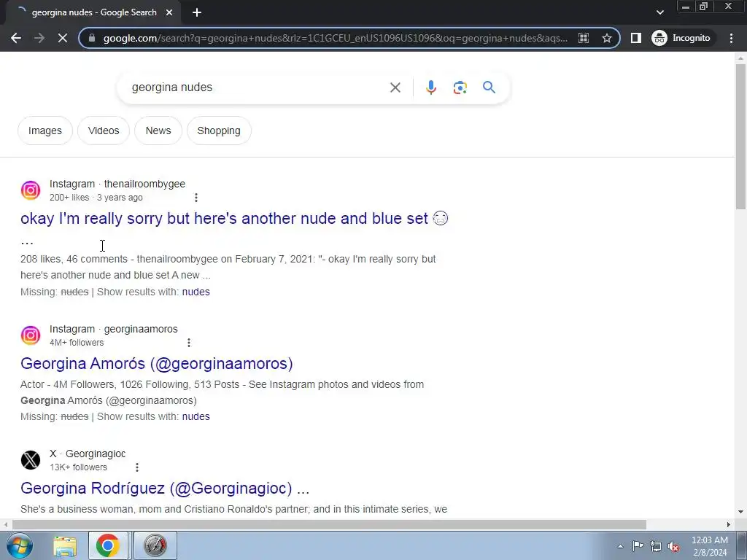The image size is (747, 560).
Task: Click the X logo icon for Georginagioc
Action: pos(31,460)
